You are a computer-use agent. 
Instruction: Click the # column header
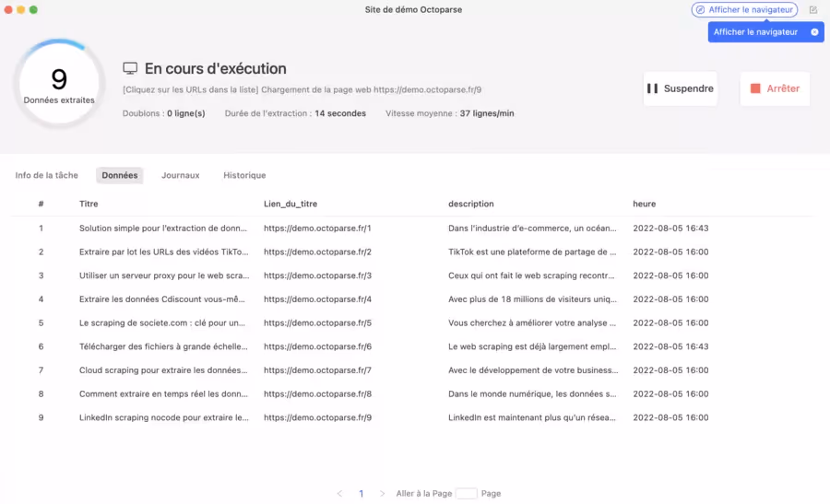click(x=41, y=204)
